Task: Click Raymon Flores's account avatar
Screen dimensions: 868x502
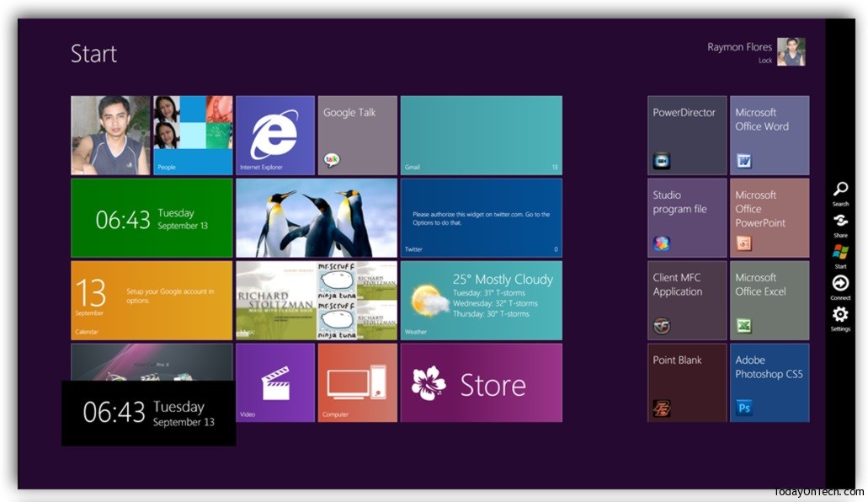Action: [x=791, y=52]
